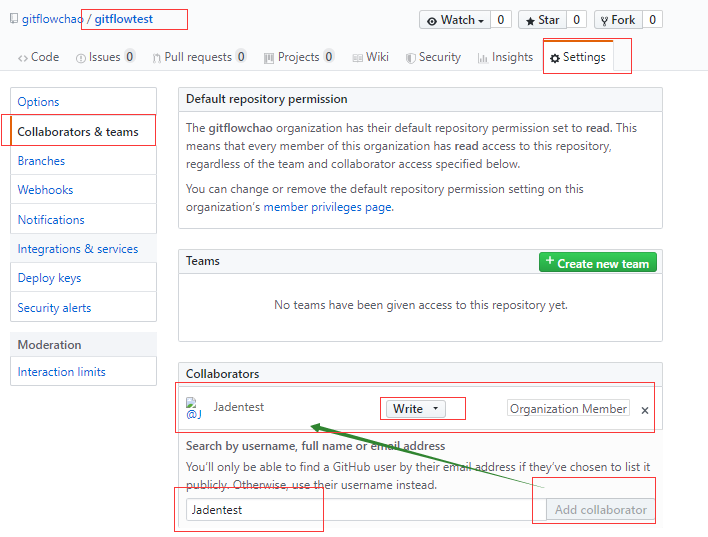The height and width of the screenshot is (537, 708).
Task: Open the Watch dropdown button
Action: pyautogui.click(x=455, y=20)
